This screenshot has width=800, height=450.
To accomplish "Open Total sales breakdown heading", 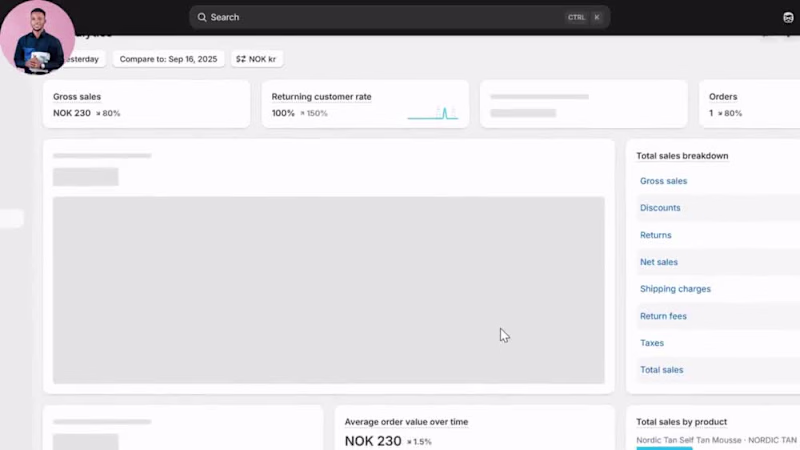I will (682, 156).
